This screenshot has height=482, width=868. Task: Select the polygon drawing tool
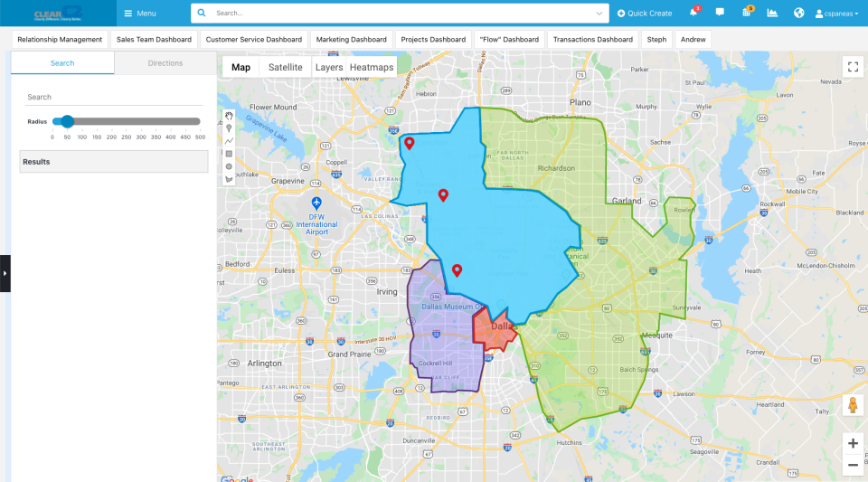point(229,179)
